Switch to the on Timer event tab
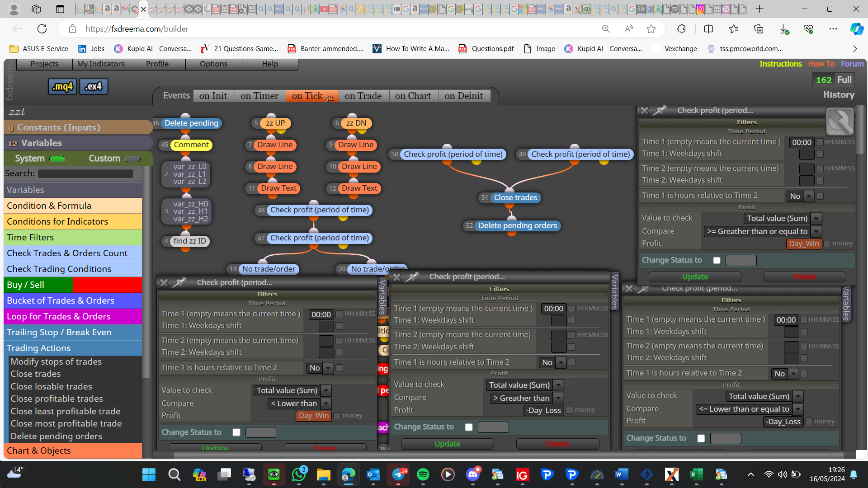This screenshot has width=868, height=488. (x=259, y=96)
